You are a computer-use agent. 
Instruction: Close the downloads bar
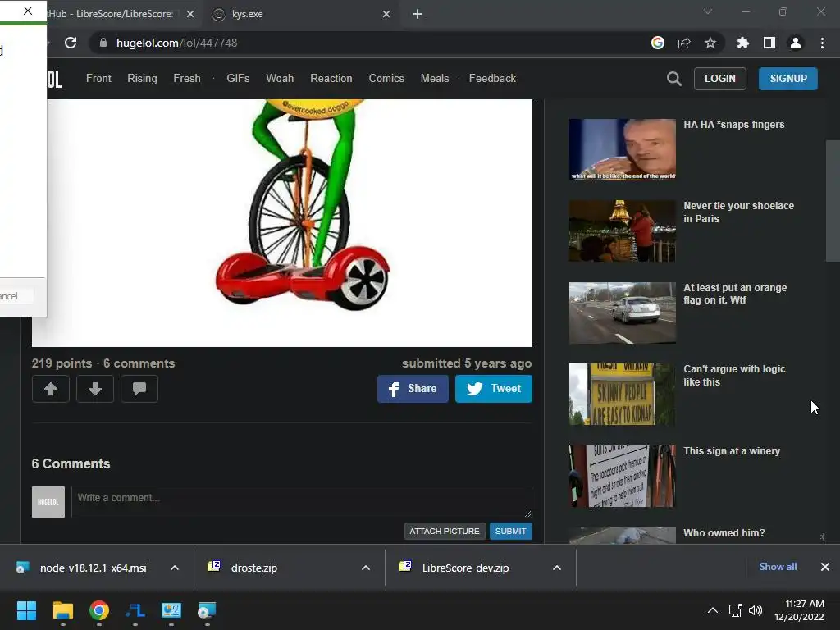click(825, 567)
